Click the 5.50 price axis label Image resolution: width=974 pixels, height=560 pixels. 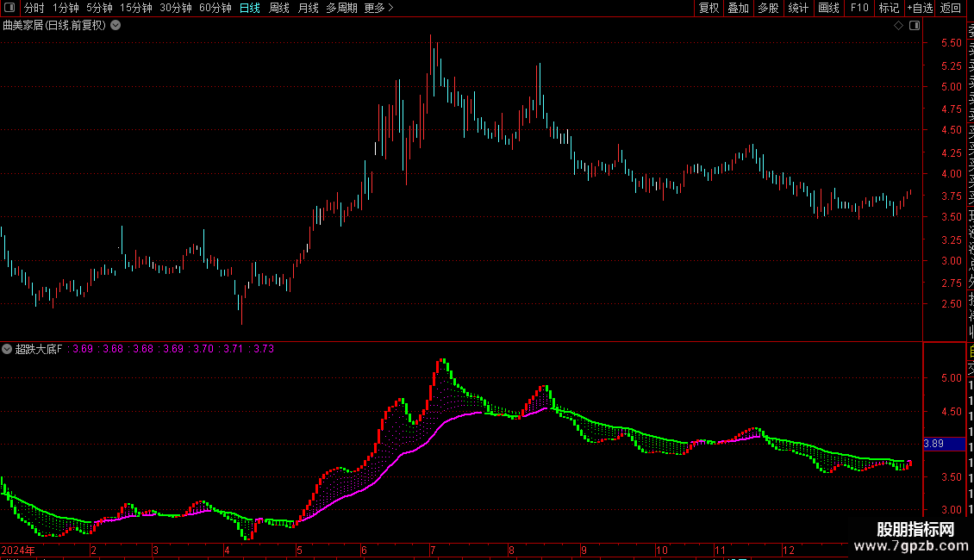click(951, 43)
